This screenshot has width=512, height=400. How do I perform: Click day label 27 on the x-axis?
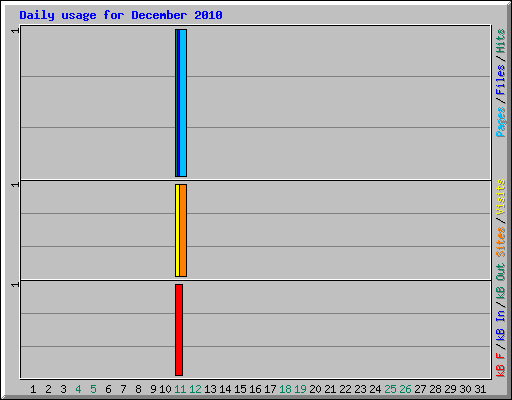click(420, 389)
